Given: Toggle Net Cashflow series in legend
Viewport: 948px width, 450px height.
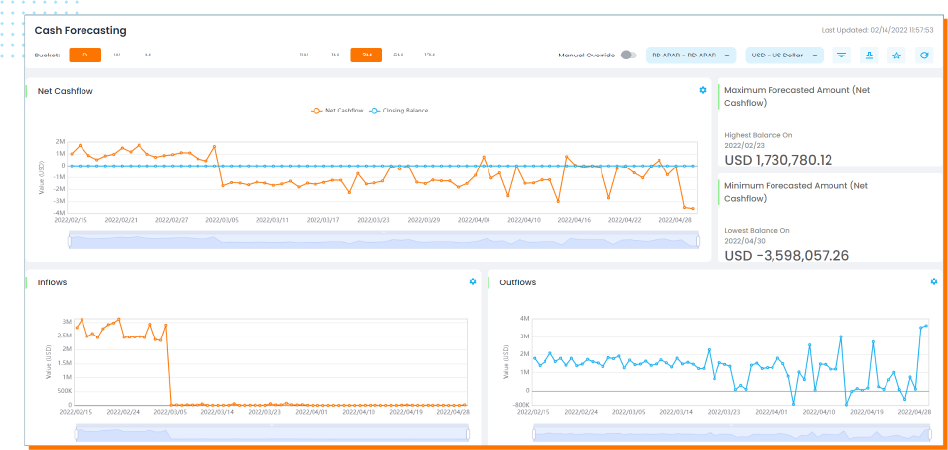Looking at the screenshot, I should point(337,111).
